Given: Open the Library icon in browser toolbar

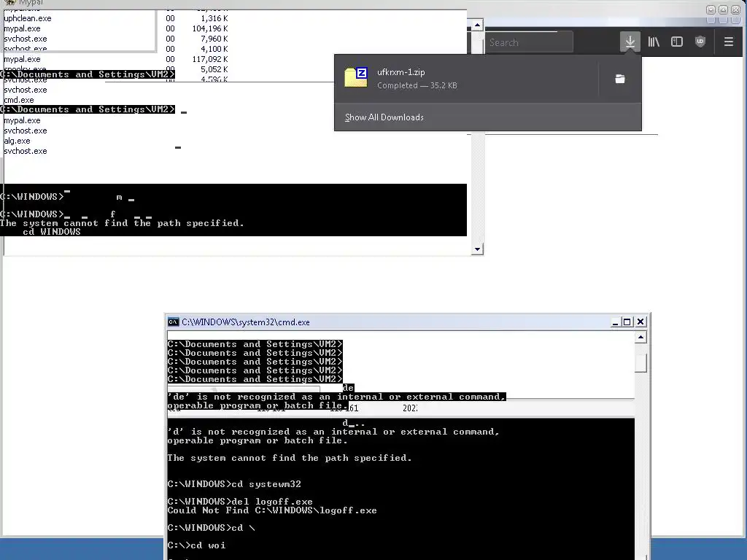Looking at the screenshot, I should coord(654,42).
